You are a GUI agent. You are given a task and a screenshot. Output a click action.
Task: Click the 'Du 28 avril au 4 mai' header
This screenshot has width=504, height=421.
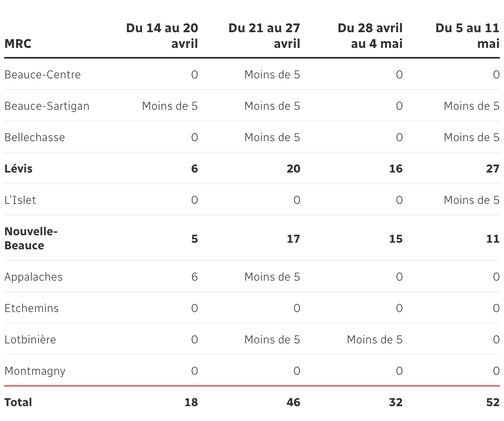click(x=370, y=36)
